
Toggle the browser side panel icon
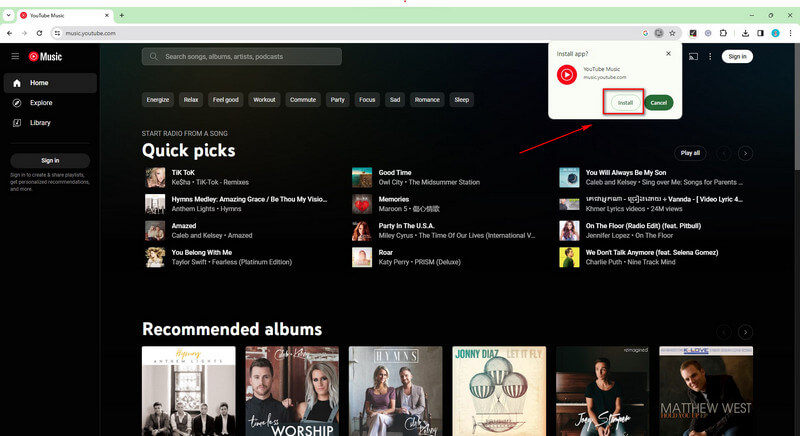760,33
